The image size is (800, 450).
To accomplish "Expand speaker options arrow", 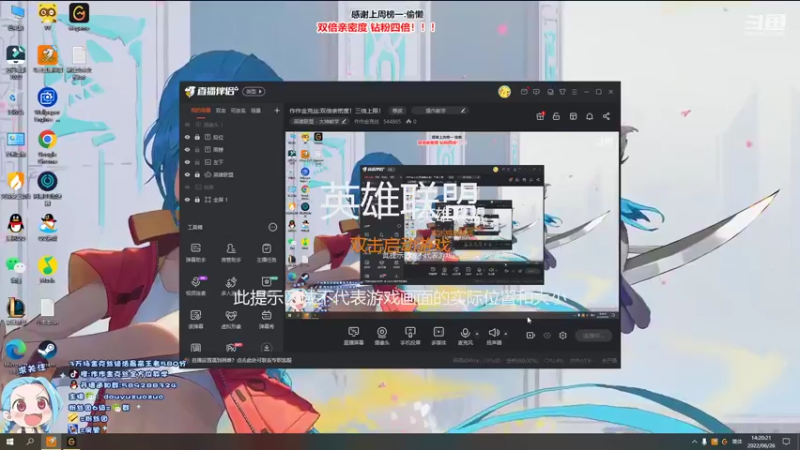I will (x=506, y=334).
